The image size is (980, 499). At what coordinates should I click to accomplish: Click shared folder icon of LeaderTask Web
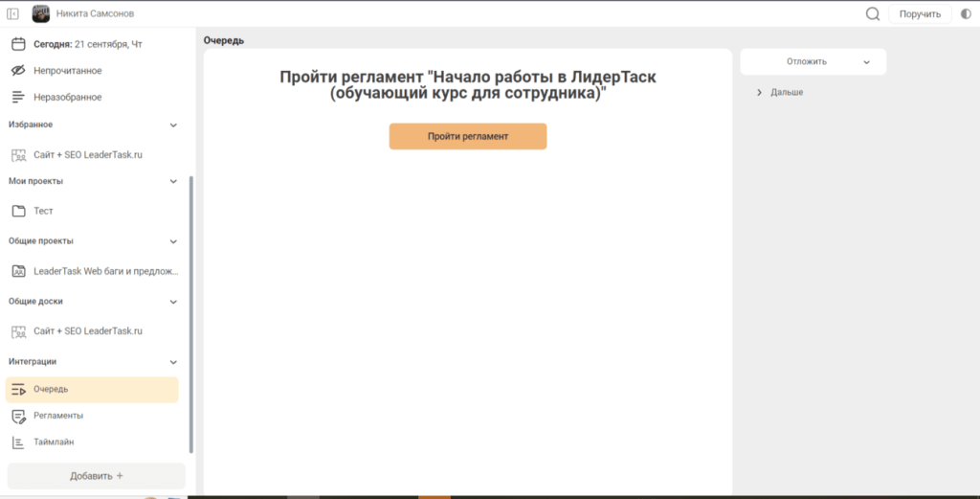tap(19, 271)
